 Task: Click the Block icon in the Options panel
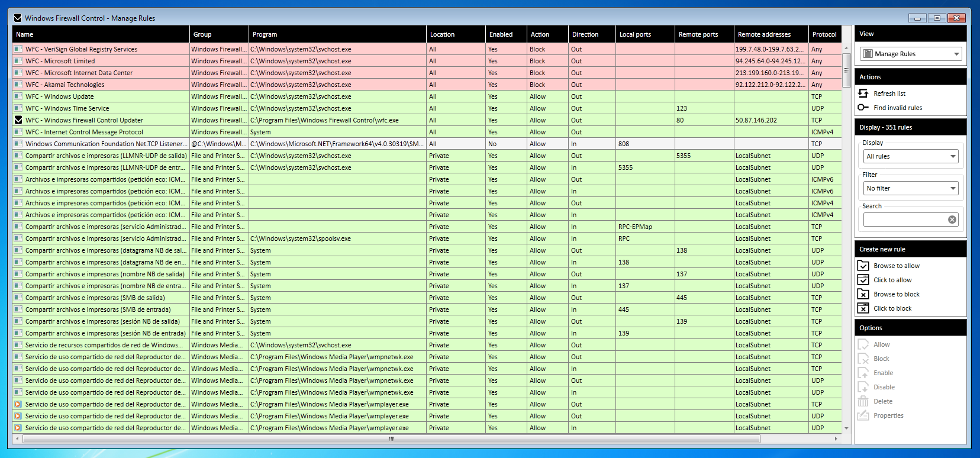pyautogui.click(x=863, y=359)
